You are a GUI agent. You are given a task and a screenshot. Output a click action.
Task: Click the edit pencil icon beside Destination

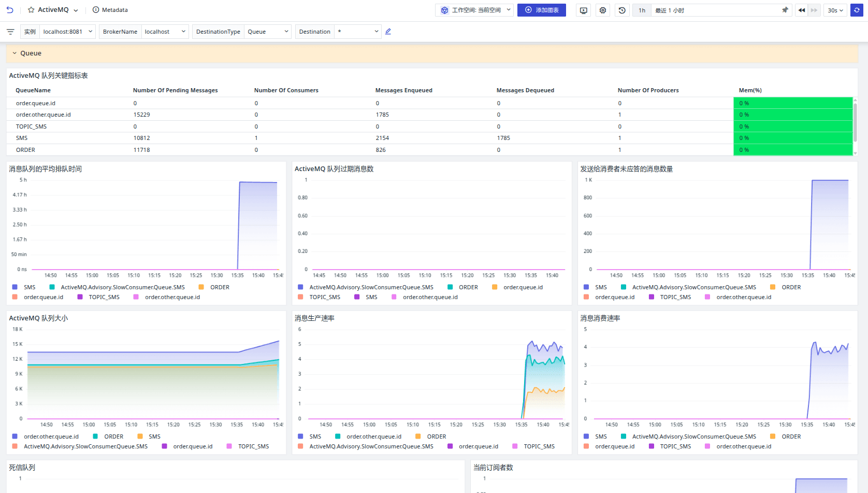pos(388,32)
